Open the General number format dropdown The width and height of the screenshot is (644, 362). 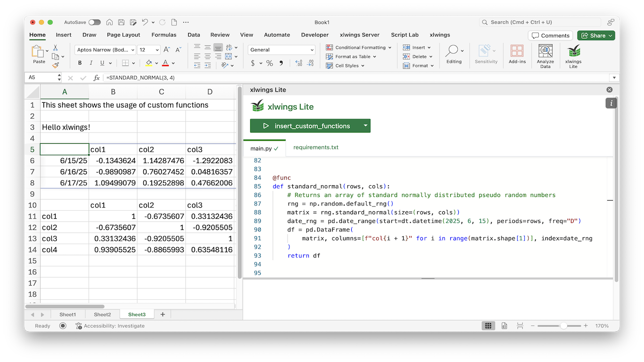point(312,50)
